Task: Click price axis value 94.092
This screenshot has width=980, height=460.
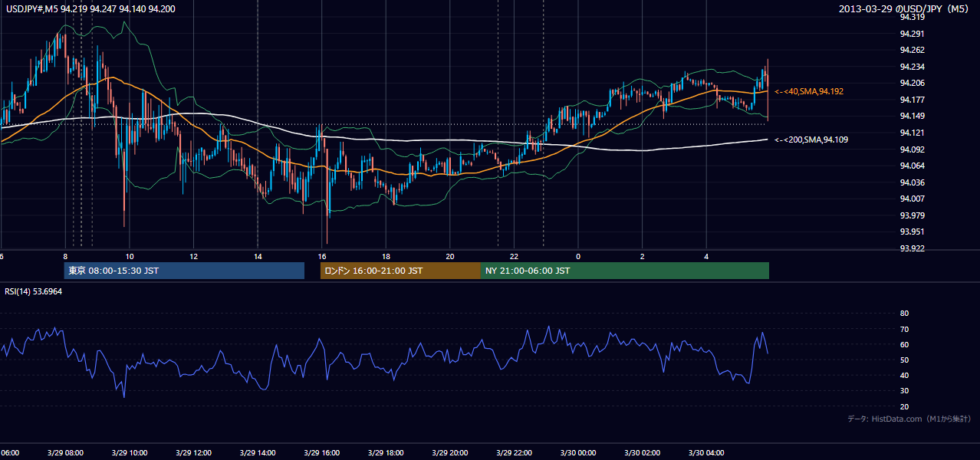Action: pos(912,149)
